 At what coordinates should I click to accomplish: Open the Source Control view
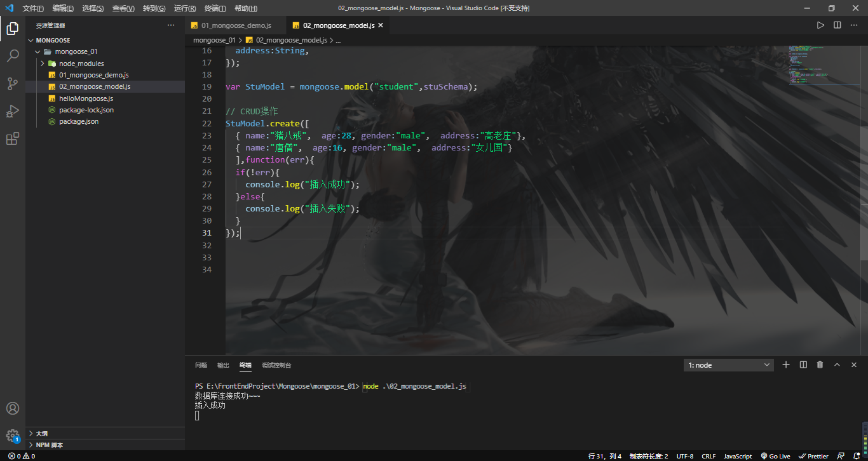point(13,83)
